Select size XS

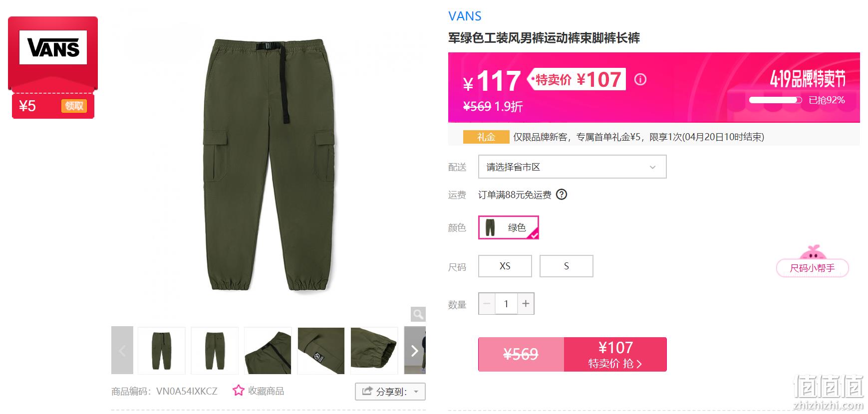coord(505,266)
